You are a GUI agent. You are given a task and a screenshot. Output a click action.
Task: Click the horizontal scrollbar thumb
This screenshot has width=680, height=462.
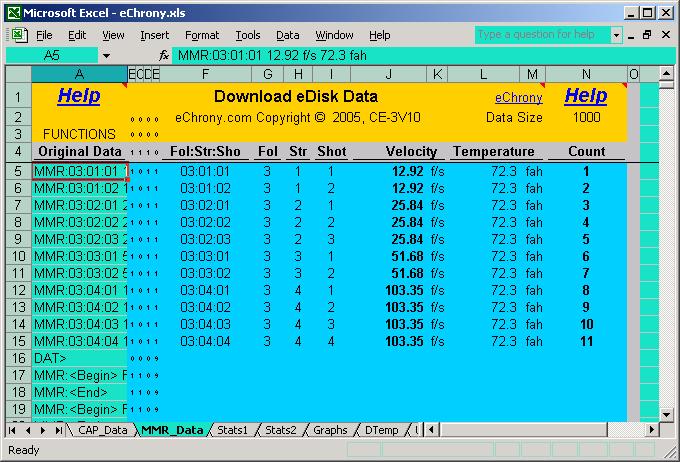(x=523, y=430)
